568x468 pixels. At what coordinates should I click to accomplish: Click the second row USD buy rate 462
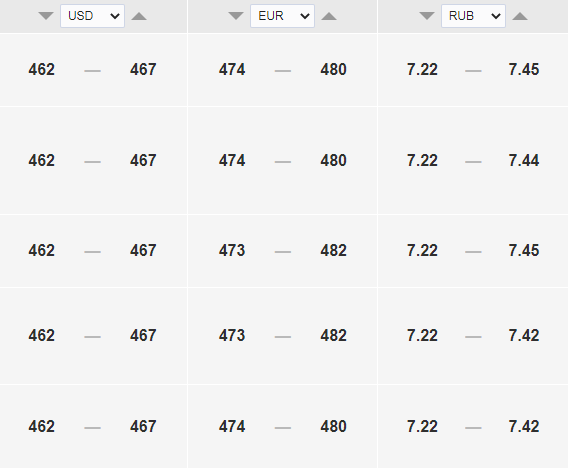click(42, 160)
